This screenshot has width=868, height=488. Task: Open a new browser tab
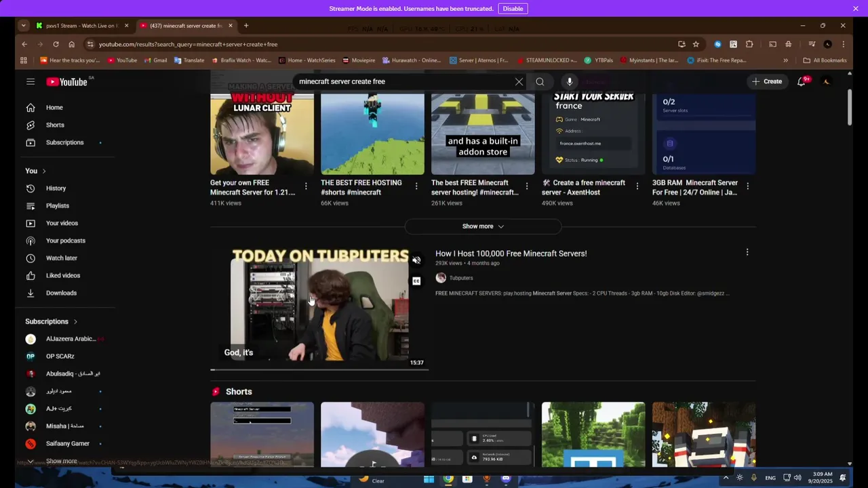[x=246, y=26]
